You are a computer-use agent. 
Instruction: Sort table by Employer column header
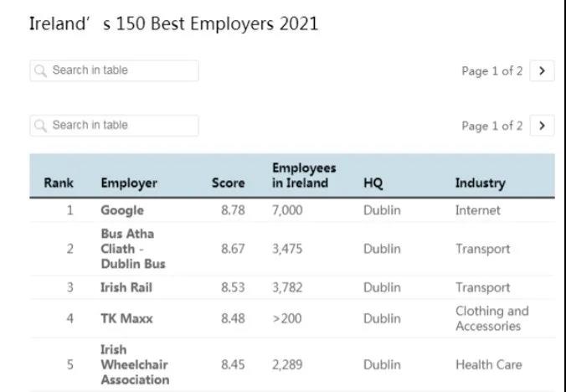click(129, 183)
